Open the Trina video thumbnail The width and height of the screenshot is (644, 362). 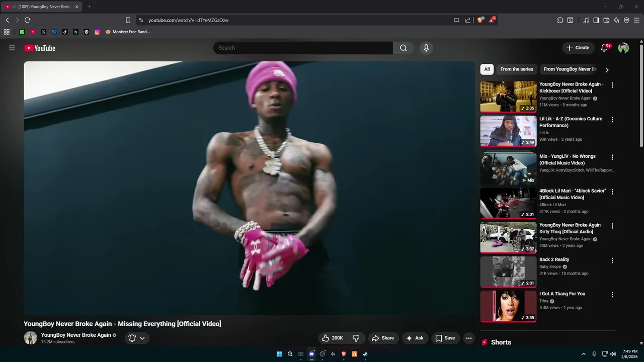tap(508, 306)
